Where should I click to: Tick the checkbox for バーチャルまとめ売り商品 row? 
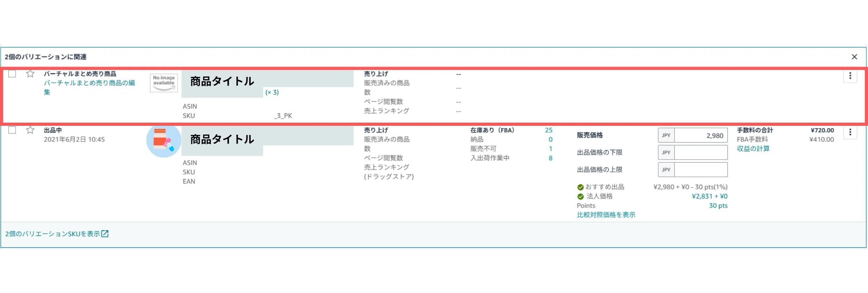pos(12,74)
